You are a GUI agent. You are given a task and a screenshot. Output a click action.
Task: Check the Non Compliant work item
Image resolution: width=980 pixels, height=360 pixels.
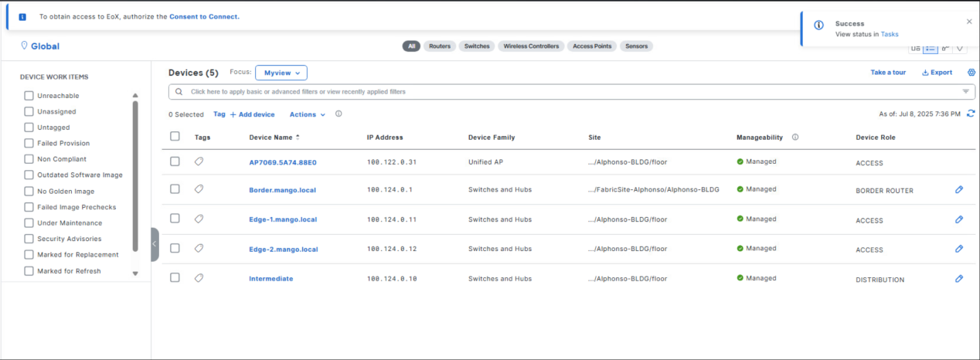point(29,159)
